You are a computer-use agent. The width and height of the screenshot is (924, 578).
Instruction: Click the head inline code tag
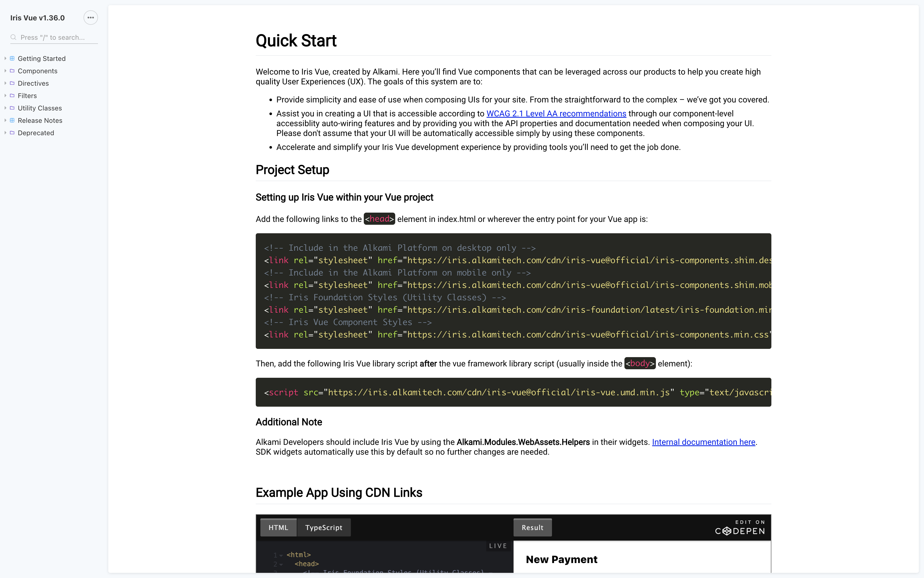click(x=379, y=219)
